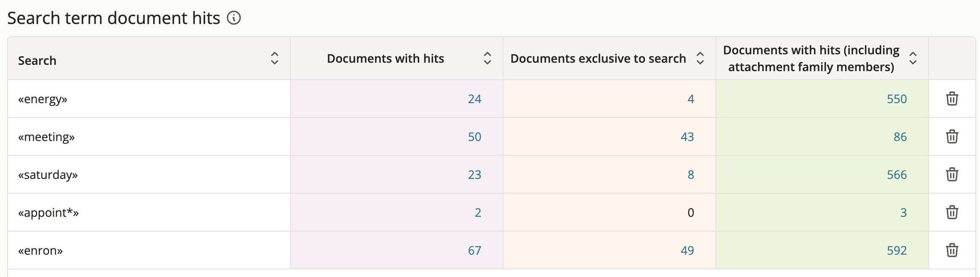
Task: Delete the «meeting» search term row
Action: pos(952,137)
